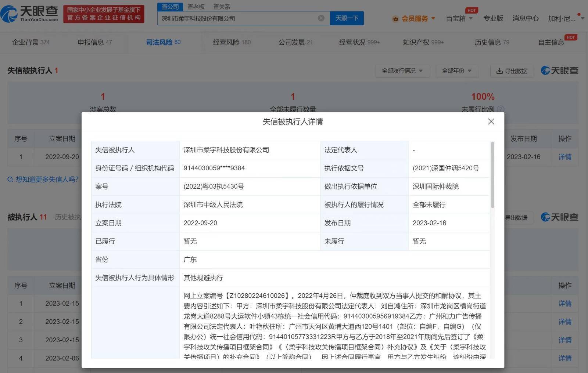The width and height of the screenshot is (588, 373).
Task: Click 发布日期 value 2023-02-16 in dialog
Action: coord(429,223)
